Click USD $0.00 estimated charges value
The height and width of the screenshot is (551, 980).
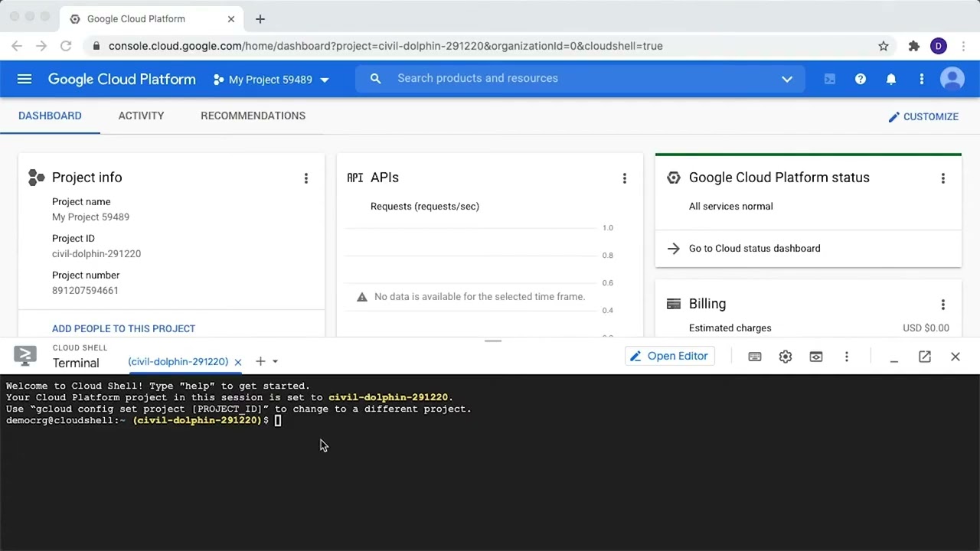pos(926,328)
